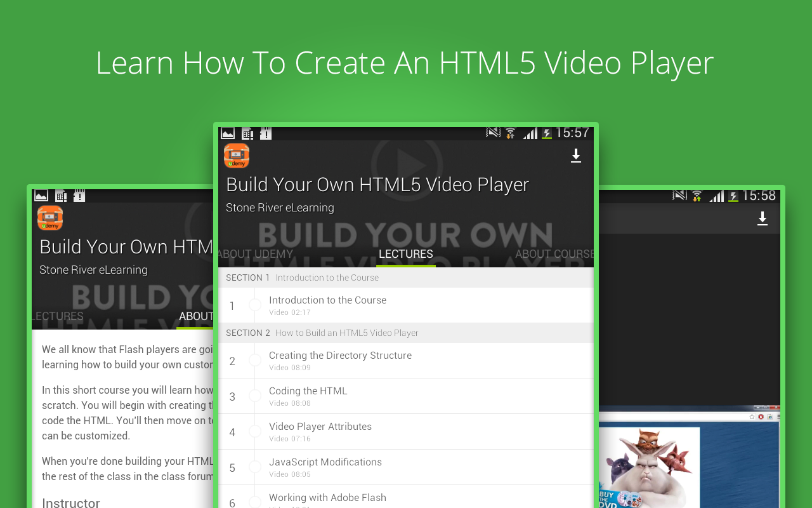Tap signal strength bars in right phone status bar

coord(716,196)
